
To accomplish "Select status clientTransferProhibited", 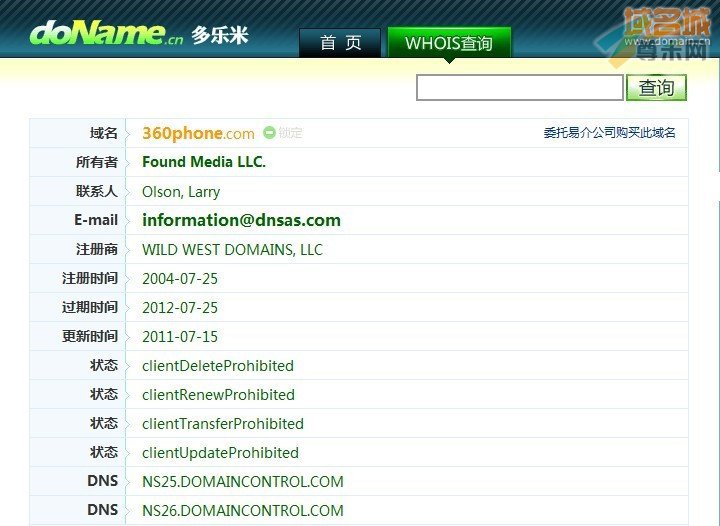I will point(223,424).
